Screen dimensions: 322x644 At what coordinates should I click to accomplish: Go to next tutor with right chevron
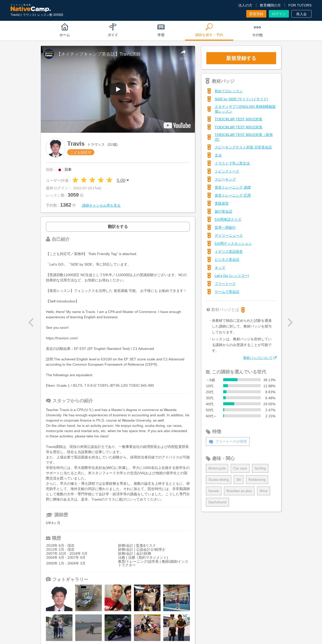[290, 322]
